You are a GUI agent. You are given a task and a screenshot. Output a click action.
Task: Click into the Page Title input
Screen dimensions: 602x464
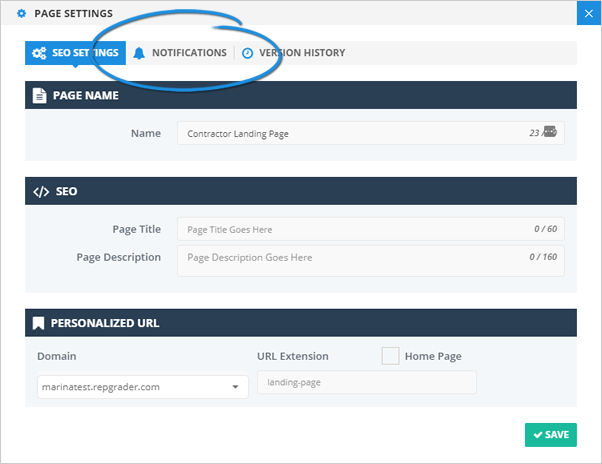[350, 230]
